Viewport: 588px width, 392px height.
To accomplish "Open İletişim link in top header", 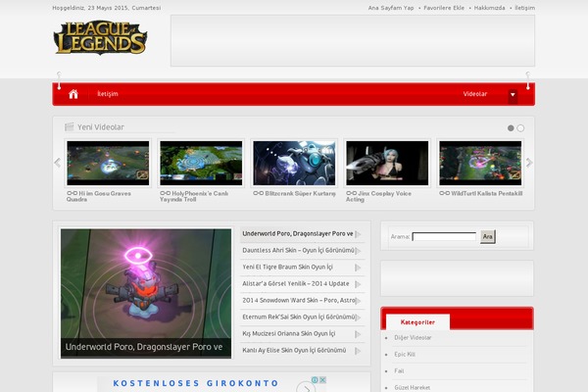I will pos(524,8).
